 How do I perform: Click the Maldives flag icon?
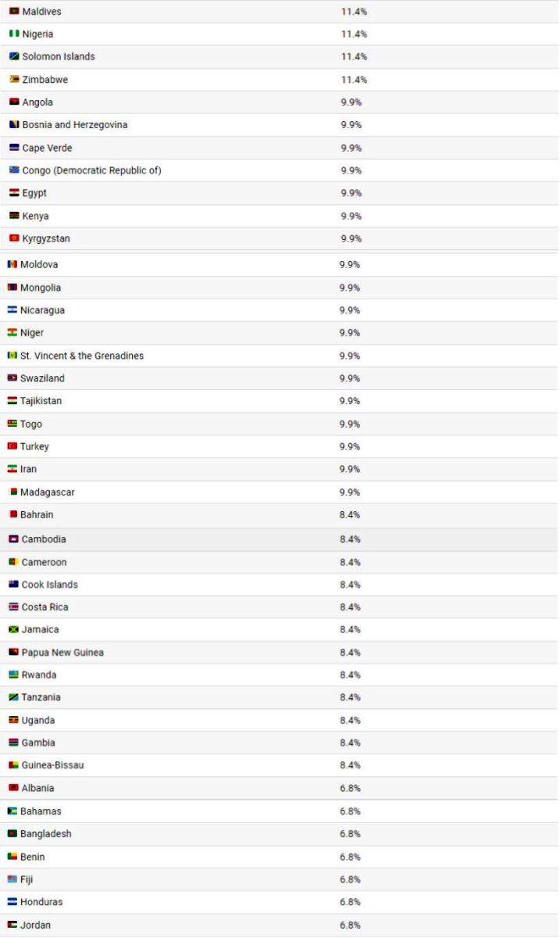coord(14,12)
